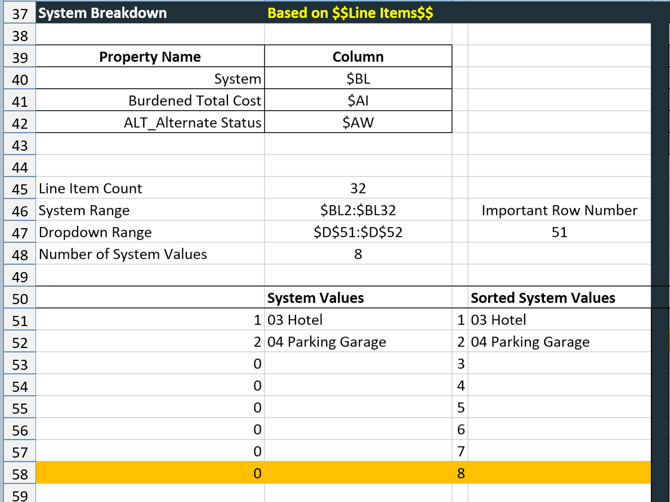Select the Number of System Values label
The height and width of the screenshot is (502, 670).
point(123,254)
